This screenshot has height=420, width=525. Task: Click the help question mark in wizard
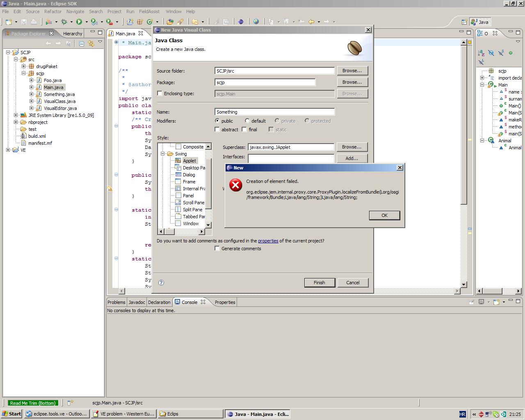(161, 283)
